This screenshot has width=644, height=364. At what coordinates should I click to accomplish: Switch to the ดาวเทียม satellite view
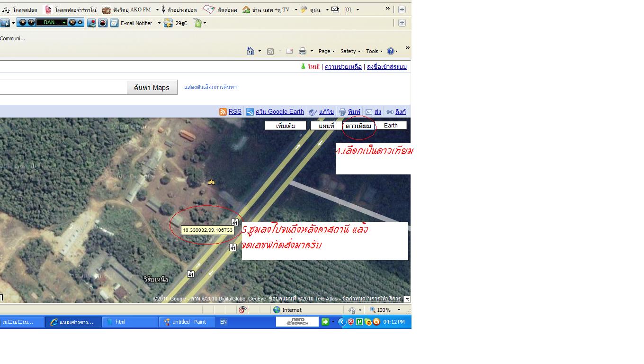[x=358, y=126]
